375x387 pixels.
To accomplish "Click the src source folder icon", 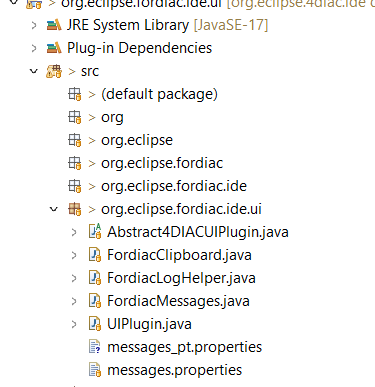I will 54,71.
